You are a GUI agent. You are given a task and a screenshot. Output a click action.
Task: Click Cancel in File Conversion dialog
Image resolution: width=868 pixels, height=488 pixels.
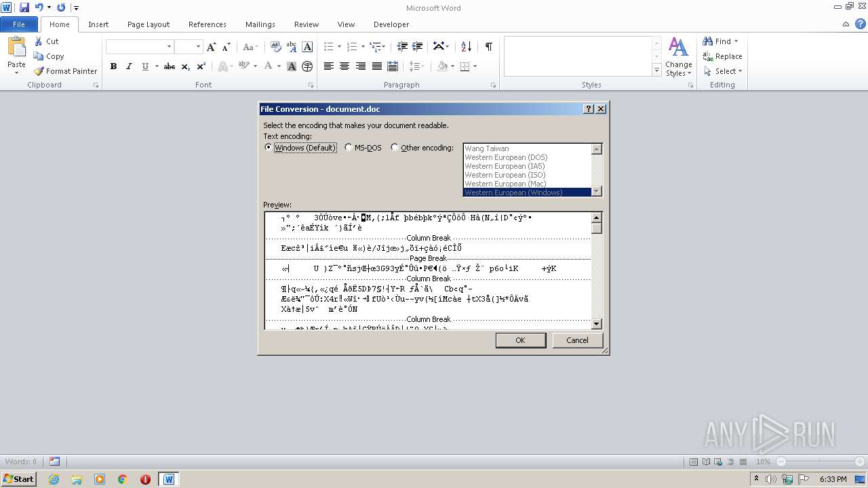point(577,340)
